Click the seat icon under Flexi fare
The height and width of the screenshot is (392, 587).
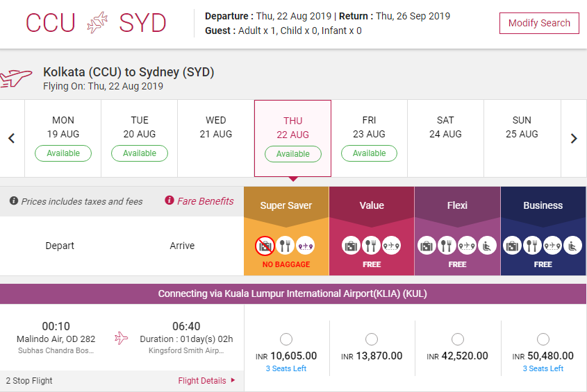click(489, 246)
